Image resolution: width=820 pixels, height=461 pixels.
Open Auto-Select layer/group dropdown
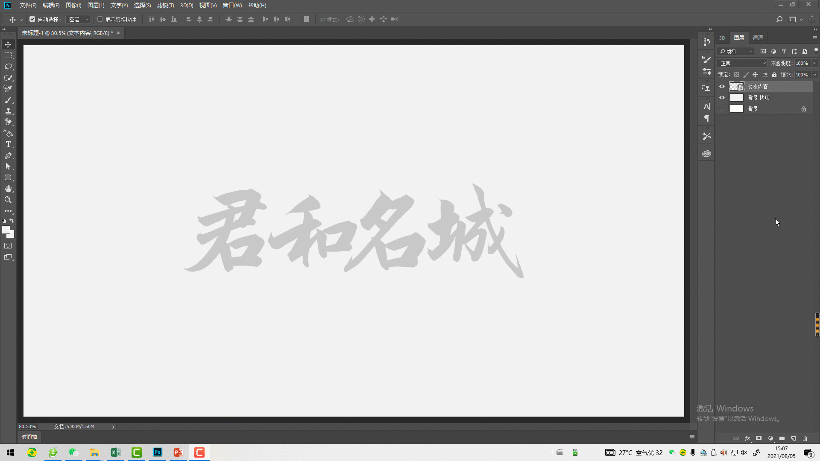78,19
